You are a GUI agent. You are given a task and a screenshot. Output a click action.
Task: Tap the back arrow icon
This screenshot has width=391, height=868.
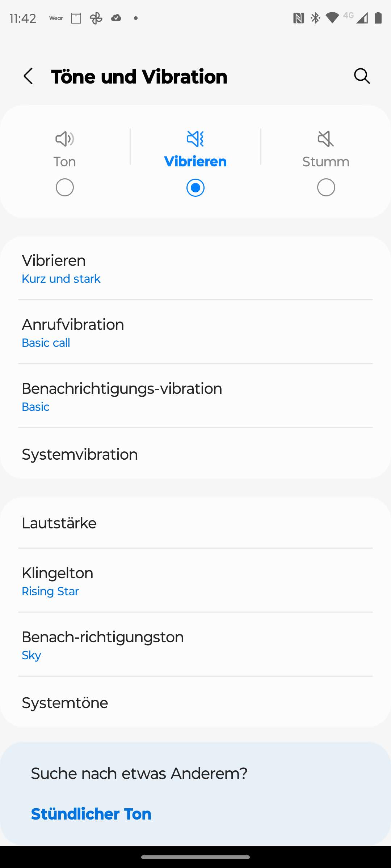point(28,76)
